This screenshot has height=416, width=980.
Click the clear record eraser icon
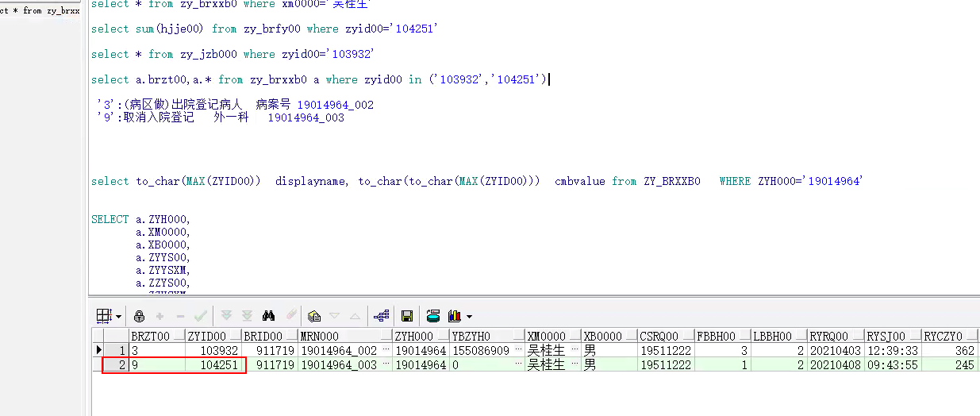(x=290, y=315)
